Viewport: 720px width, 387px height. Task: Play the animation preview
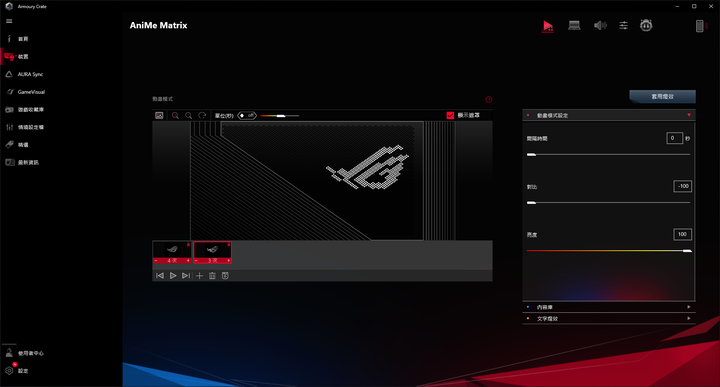pos(173,275)
